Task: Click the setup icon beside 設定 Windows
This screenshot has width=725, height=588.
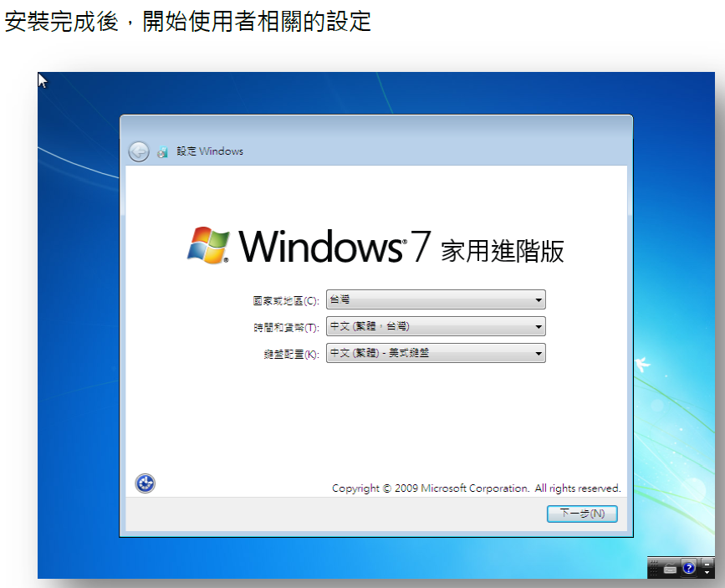Action: (x=162, y=151)
